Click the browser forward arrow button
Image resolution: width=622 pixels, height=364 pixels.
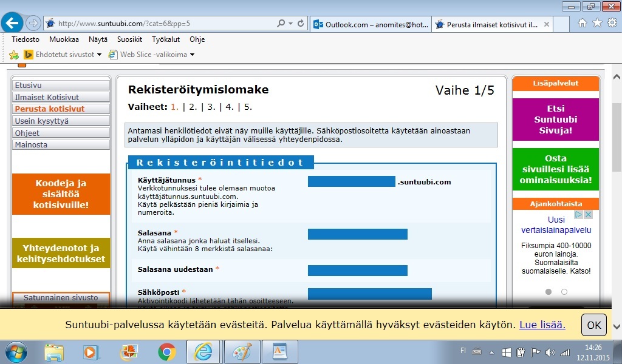tap(33, 24)
